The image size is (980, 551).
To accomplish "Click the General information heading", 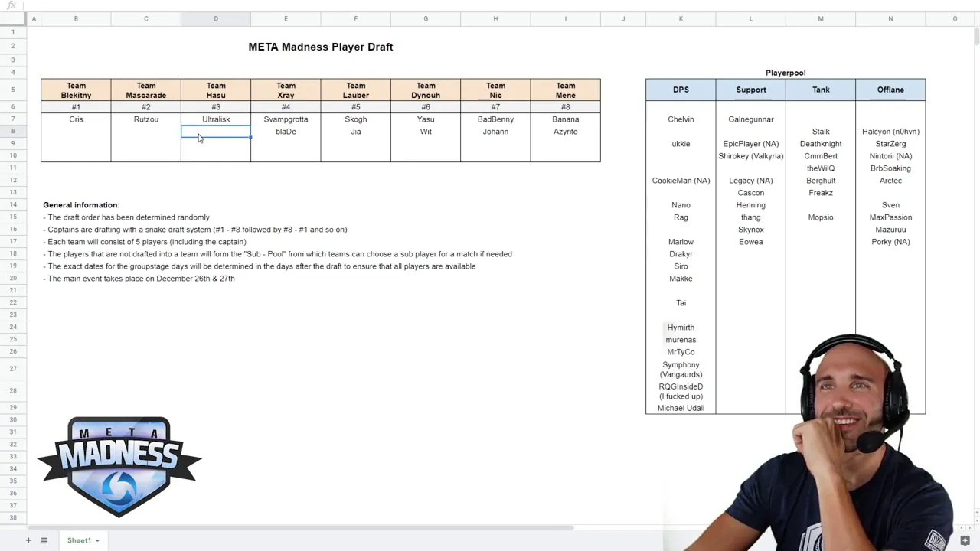I will pos(81,205).
